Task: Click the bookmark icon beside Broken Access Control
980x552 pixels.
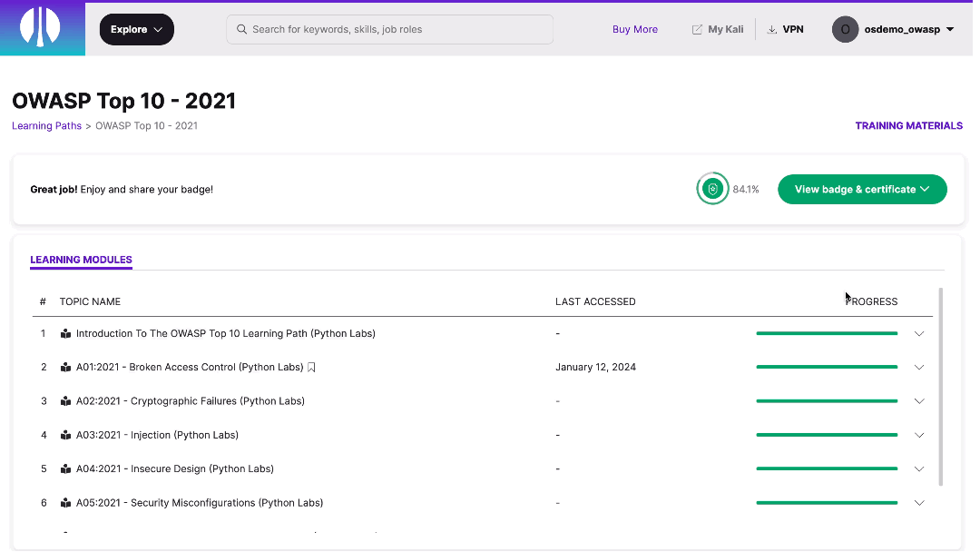Action: pos(311,368)
